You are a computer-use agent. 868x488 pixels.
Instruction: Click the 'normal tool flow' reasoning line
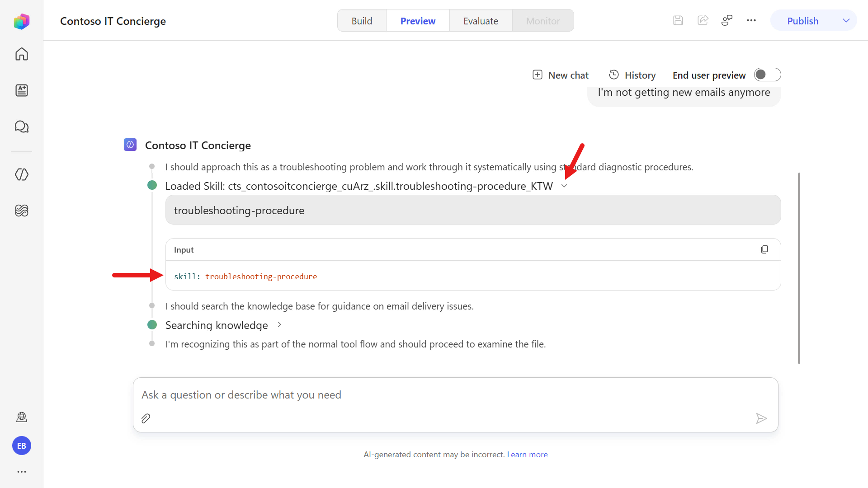[355, 344]
